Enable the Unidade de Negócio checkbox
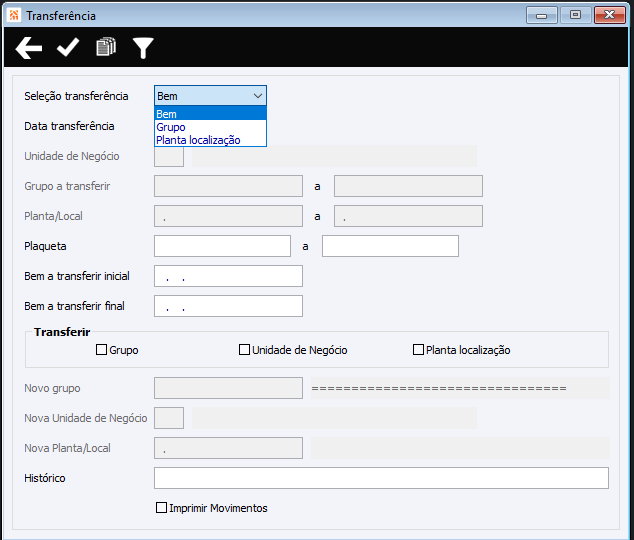Viewport: 634px width, 540px height. [x=244, y=350]
